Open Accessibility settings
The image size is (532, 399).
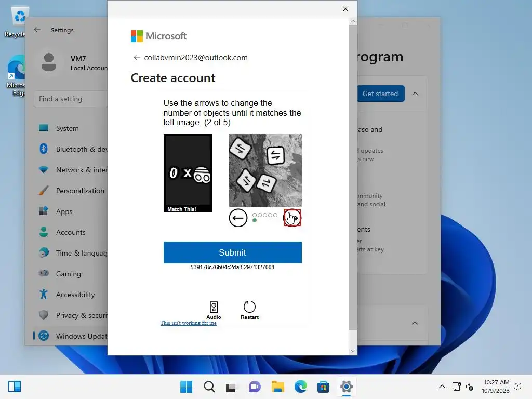coord(71,295)
